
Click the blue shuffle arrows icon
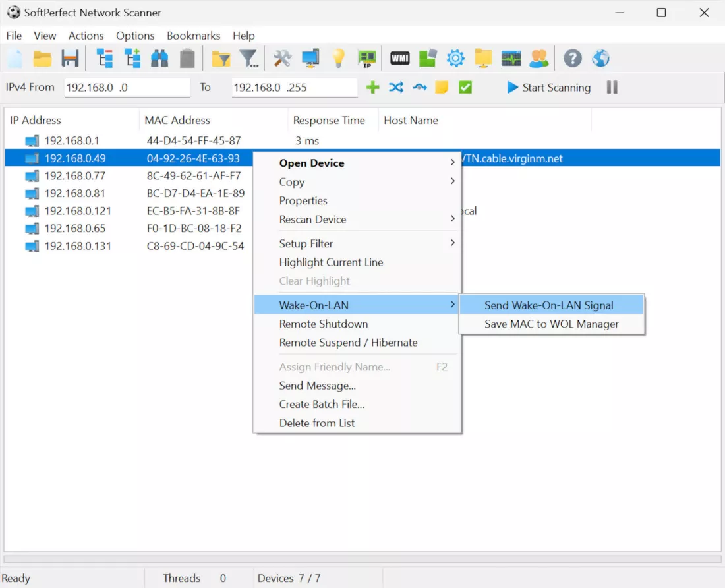(396, 88)
